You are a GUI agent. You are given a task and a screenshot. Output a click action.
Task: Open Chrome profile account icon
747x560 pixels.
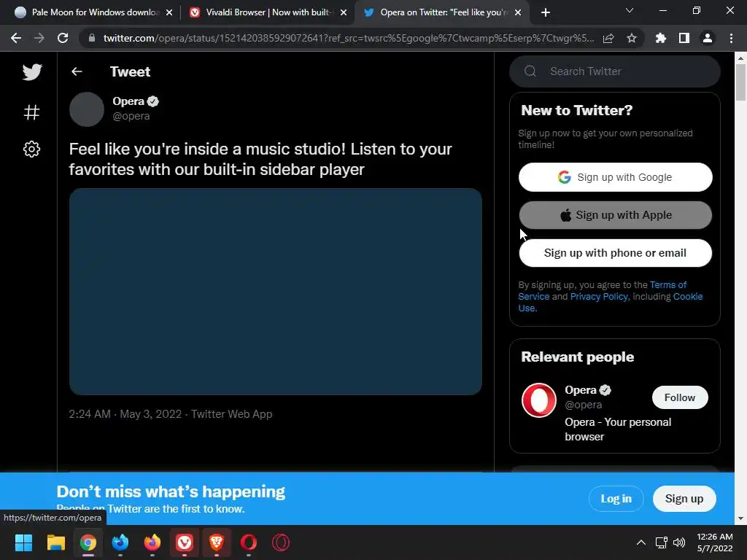pyautogui.click(x=708, y=38)
